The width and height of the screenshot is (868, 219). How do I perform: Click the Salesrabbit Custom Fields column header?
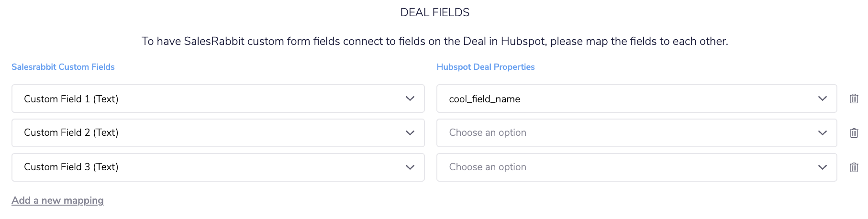[x=63, y=67]
